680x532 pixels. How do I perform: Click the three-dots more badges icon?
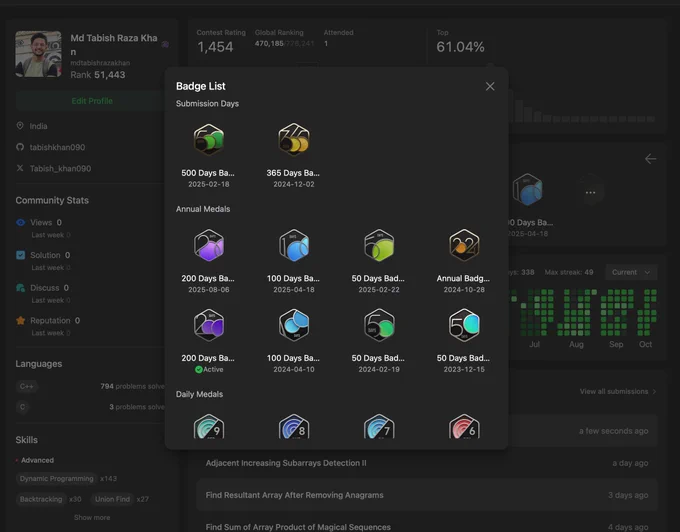tap(590, 192)
